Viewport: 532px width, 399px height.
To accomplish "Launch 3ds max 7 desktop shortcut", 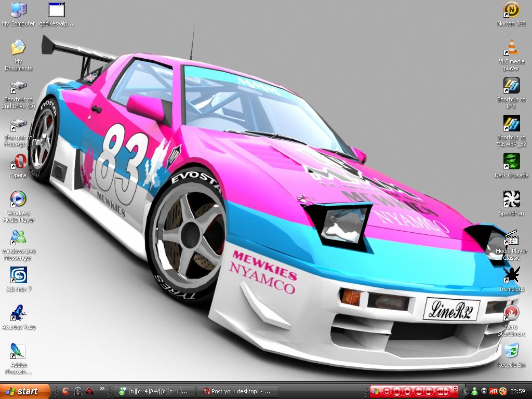I will tap(18, 280).
